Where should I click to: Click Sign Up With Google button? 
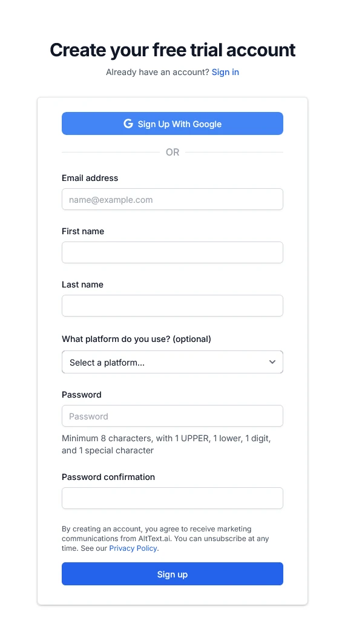click(173, 123)
